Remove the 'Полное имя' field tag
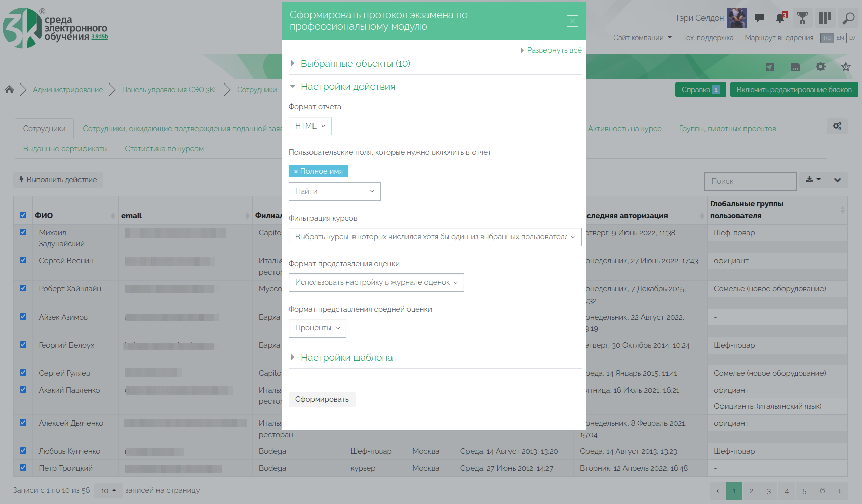Screen dimensions: 862x504 296,172
